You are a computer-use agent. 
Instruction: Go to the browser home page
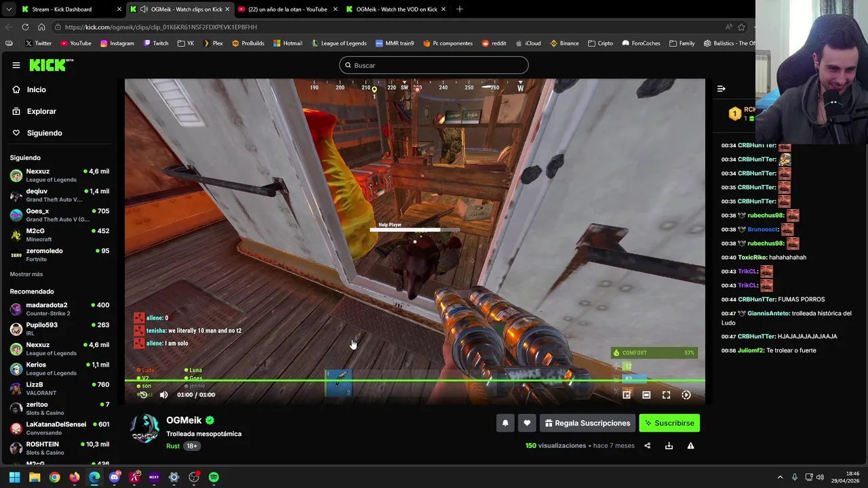pos(41,27)
